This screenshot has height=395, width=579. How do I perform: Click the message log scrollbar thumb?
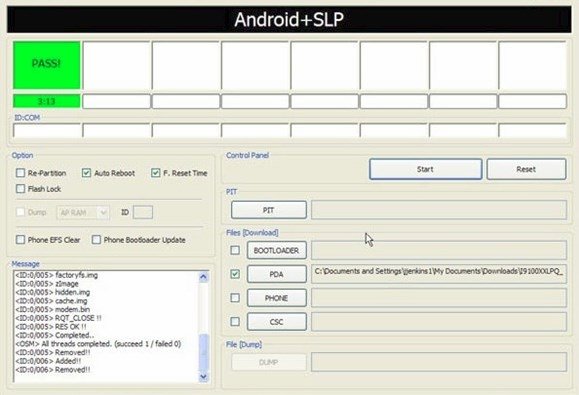pyautogui.click(x=203, y=353)
